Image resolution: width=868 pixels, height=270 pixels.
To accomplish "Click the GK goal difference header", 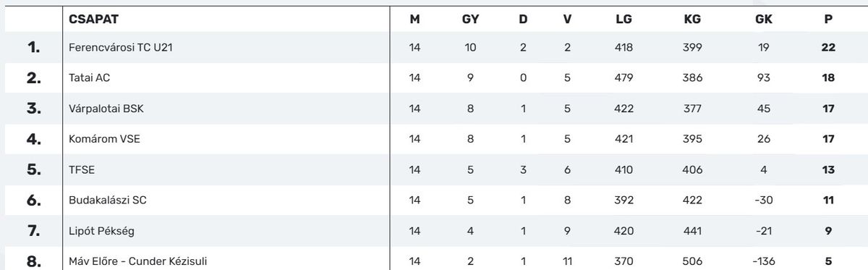I will coord(763,20).
